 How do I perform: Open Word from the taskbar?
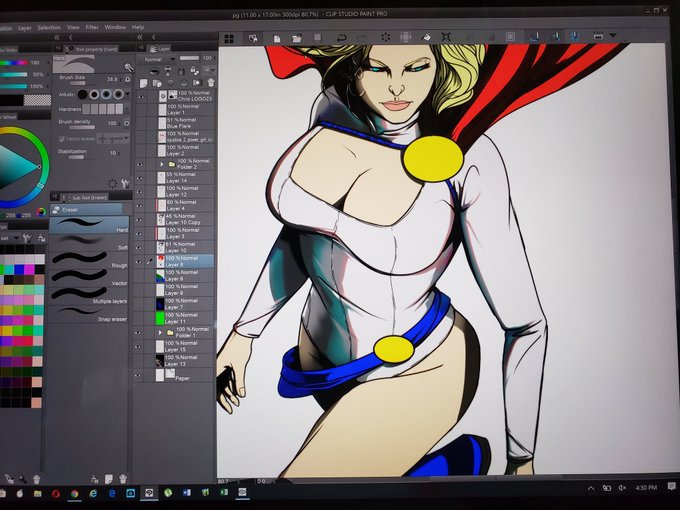click(186, 493)
